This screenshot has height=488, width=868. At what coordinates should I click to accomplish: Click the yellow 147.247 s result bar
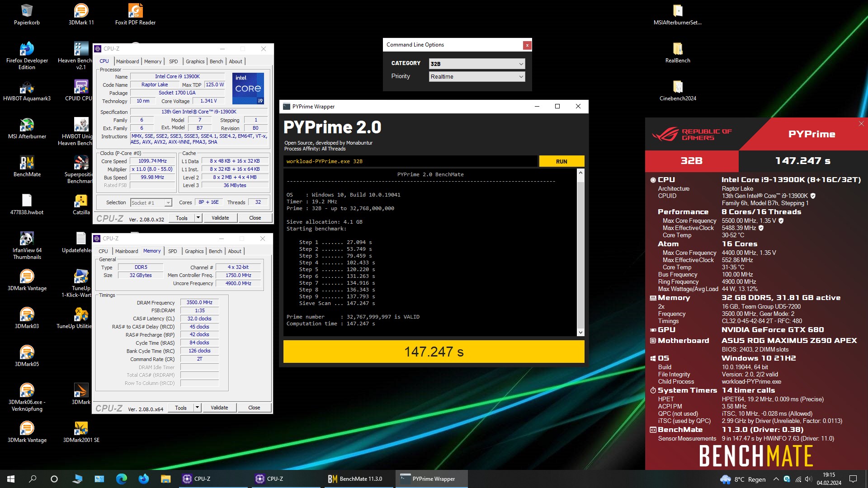pyautogui.click(x=434, y=352)
